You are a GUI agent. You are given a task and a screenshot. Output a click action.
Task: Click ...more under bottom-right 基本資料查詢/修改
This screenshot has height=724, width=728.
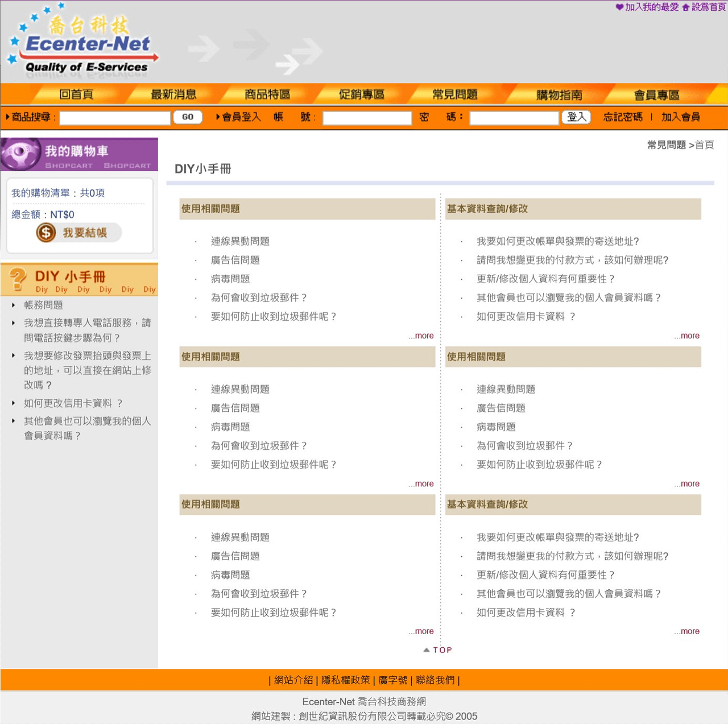tap(686, 631)
